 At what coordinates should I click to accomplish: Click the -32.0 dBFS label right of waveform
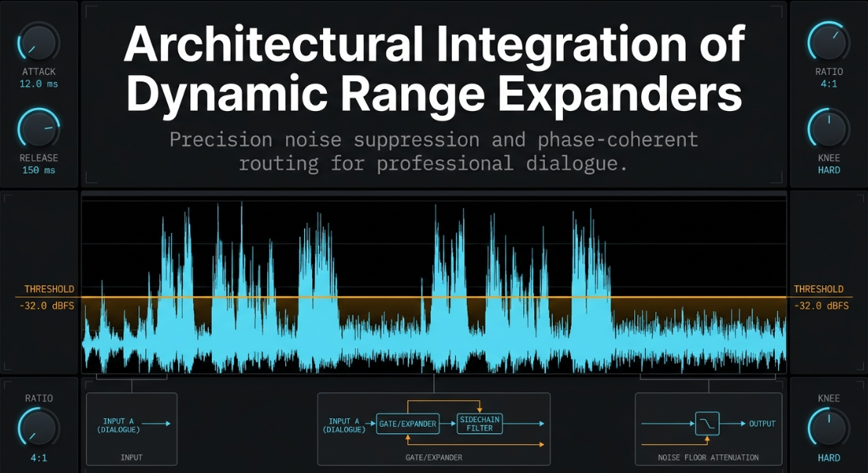pos(821,306)
